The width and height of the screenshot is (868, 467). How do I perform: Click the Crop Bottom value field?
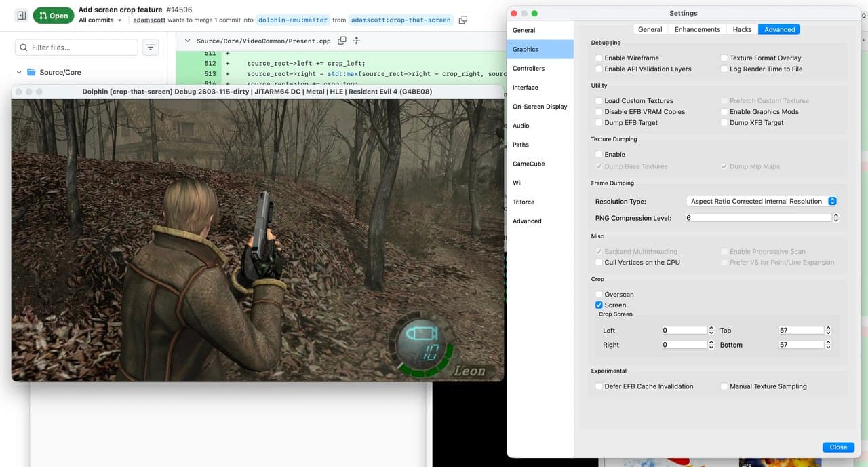pos(802,345)
